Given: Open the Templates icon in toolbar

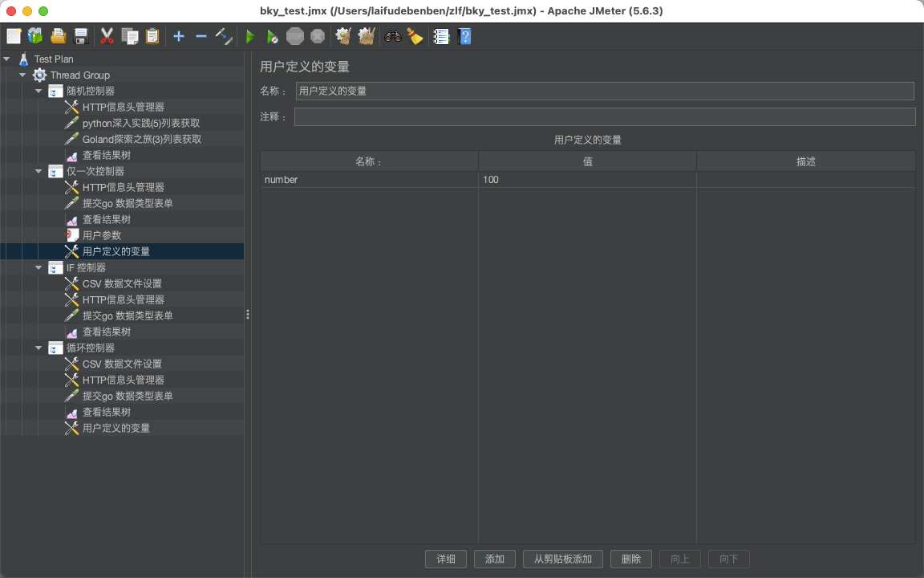Looking at the screenshot, I should click(x=35, y=37).
